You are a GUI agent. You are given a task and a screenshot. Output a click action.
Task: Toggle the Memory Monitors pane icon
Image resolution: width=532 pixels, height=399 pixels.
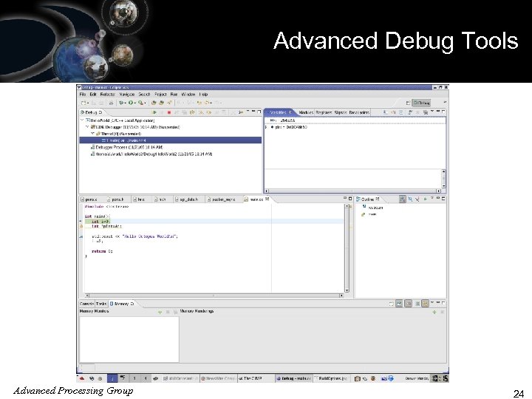[399, 304]
